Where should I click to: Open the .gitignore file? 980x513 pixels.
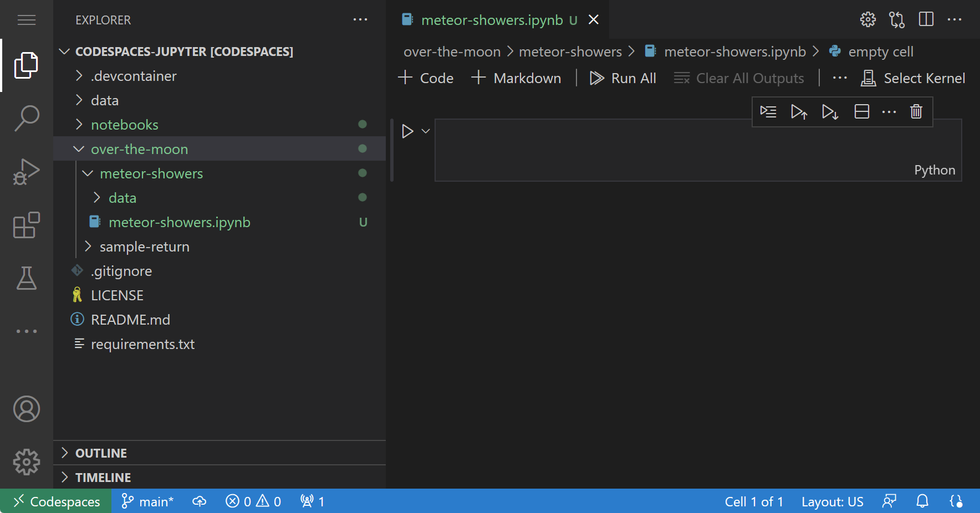(x=220, y=271)
